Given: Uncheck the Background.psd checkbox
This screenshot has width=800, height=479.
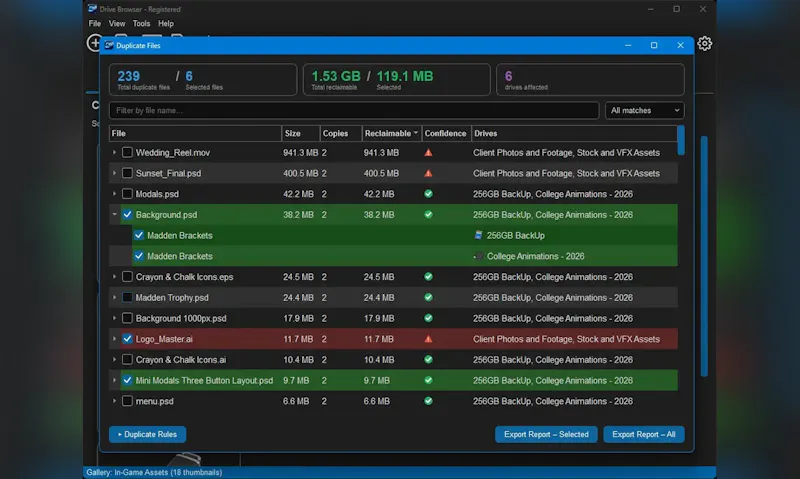Looking at the screenshot, I should [127, 215].
